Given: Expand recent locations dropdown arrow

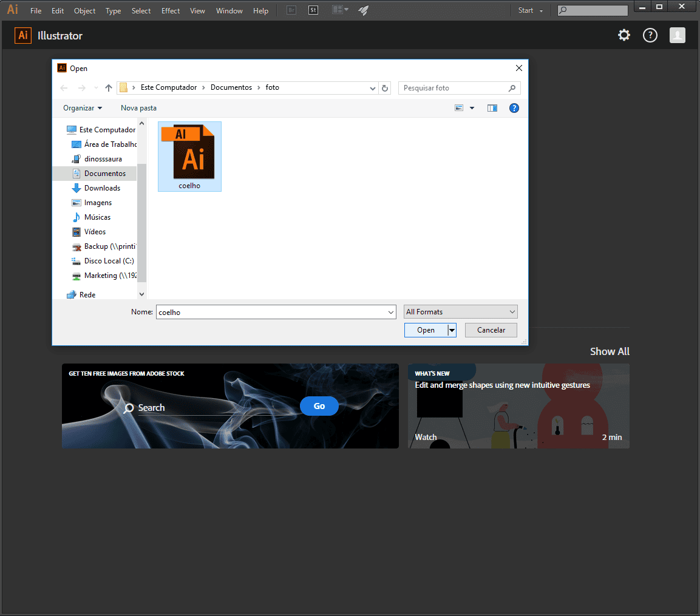Looking at the screenshot, I should (96, 88).
